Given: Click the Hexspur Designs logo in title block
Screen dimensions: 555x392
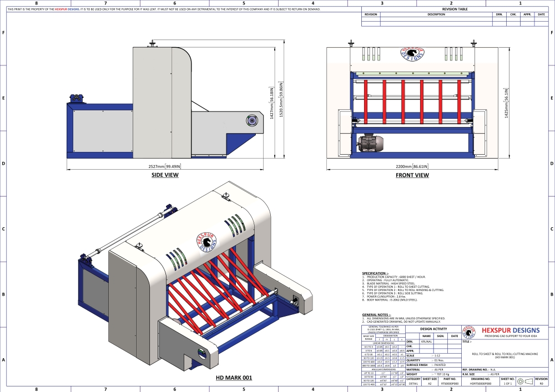Looking at the screenshot, I should (470, 332).
